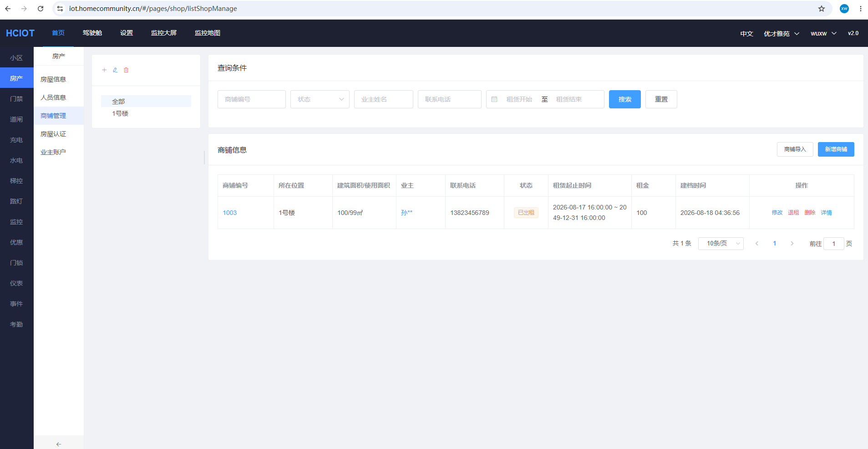Screen dimensions: 868x449
Task: Open 人员信息 submenu item
Action: tap(59, 97)
